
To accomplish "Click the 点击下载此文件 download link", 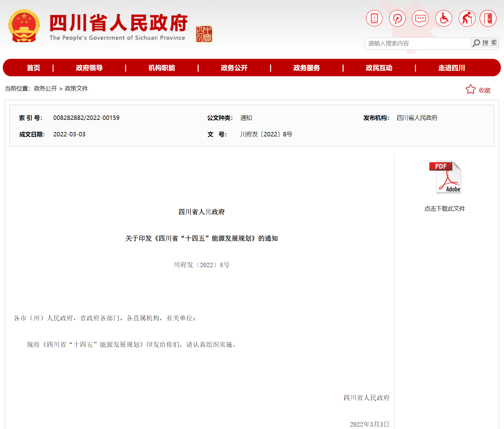I will 445,209.
